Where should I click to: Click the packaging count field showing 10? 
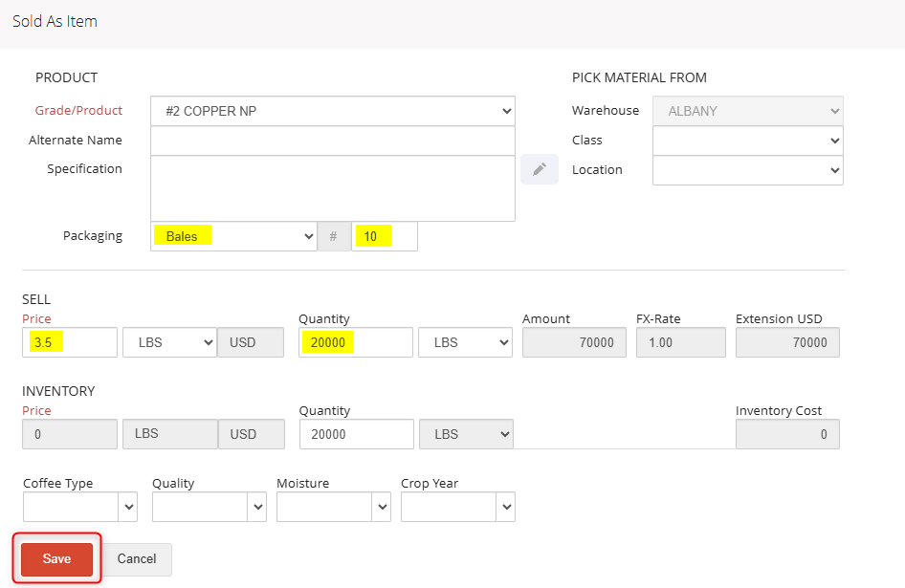(x=384, y=236)
